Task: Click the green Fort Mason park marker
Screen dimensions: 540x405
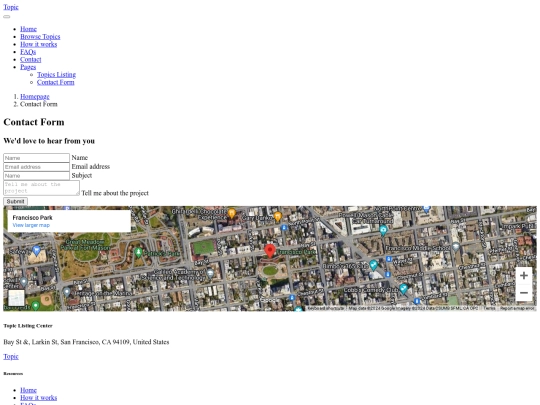Action: [138, 252]
